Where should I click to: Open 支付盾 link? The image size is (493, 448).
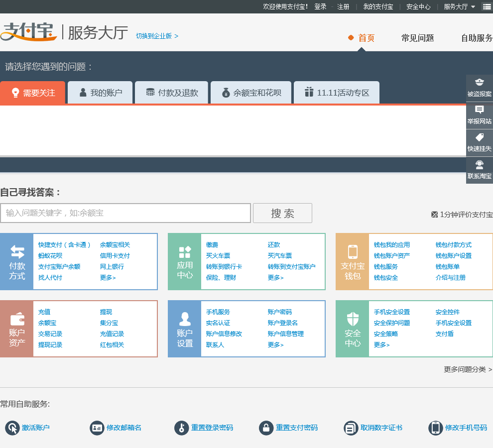[x=445, y=334]
